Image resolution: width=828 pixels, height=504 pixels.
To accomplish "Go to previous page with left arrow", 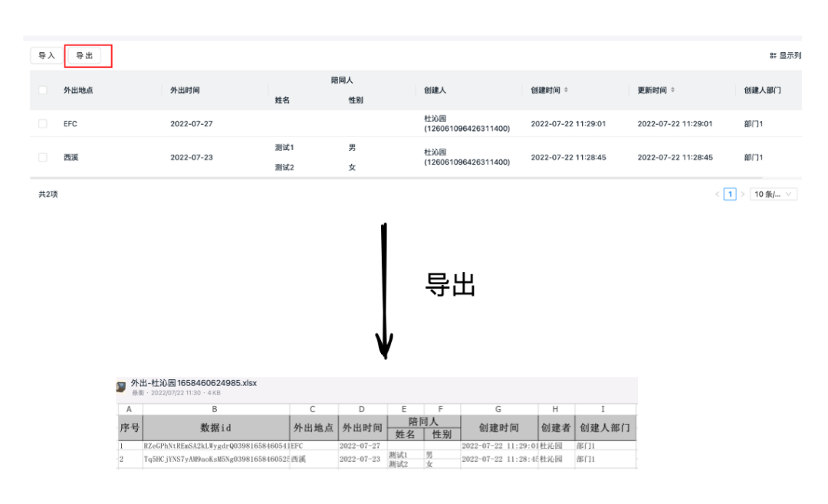I will pos(718,195).
